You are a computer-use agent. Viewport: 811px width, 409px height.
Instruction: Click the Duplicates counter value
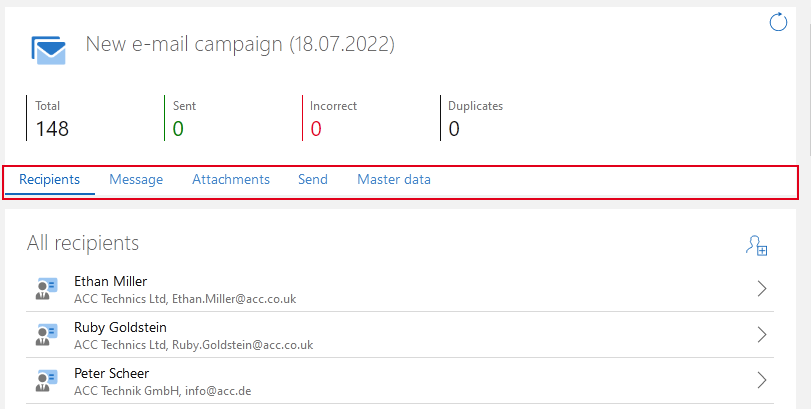[x=454, y=128]
